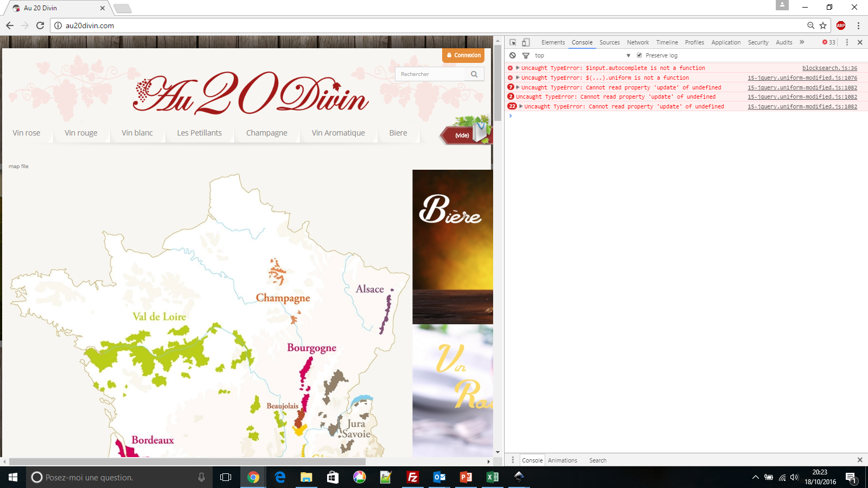
Task: Show hidden system tray icons
Action: tap(755, 477)
